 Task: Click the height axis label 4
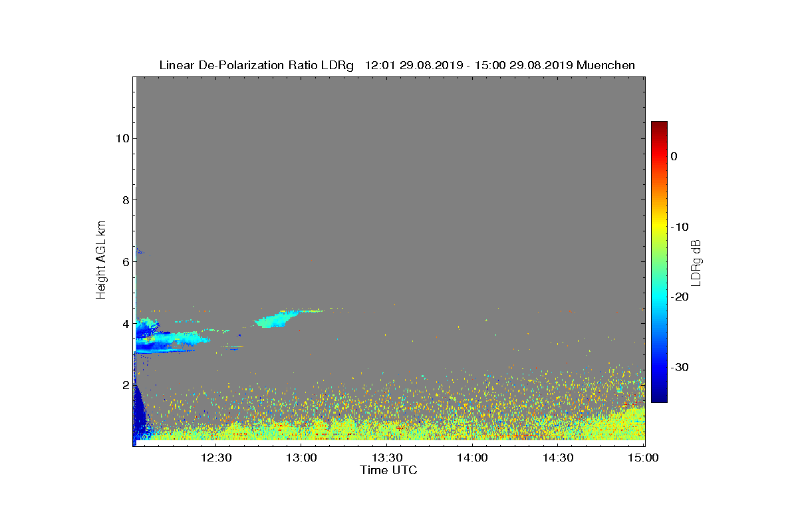tap(124, 323)
